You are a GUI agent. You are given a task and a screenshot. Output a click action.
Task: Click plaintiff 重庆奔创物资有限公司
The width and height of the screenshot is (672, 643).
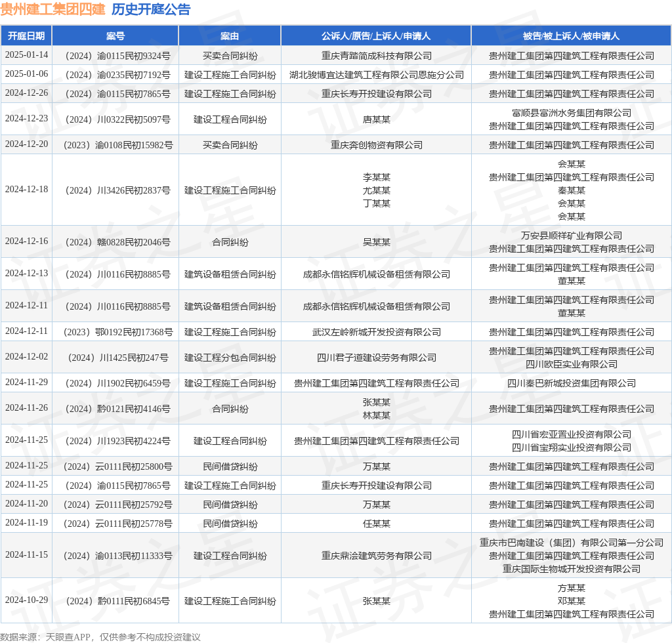pos(376,145)
